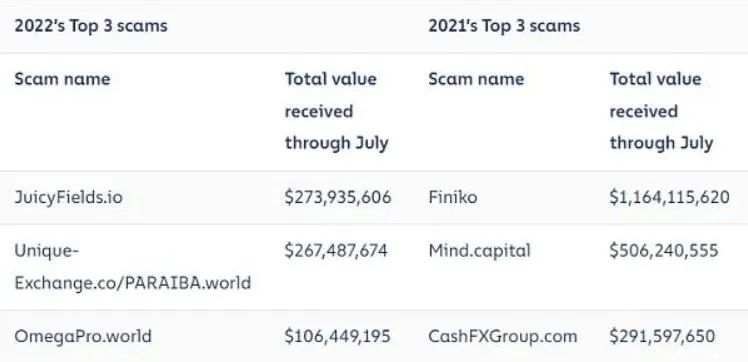The height and width of the screenshot is (362, 748).
Task: Select the $267,487,674 value cell
Action: coord(336,250)
